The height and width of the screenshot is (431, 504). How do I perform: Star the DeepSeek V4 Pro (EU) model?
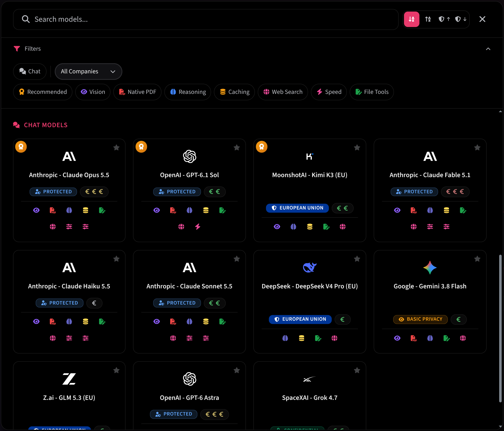357,259
